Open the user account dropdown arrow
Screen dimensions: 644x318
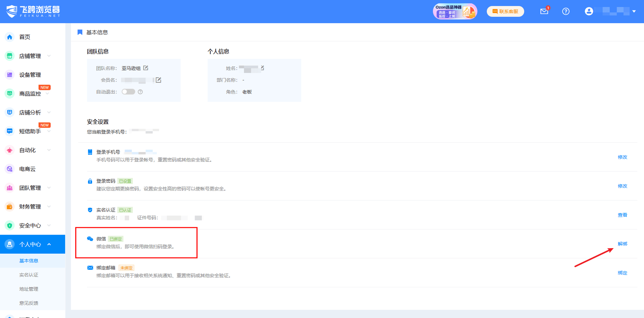click(x=634, y=11)
